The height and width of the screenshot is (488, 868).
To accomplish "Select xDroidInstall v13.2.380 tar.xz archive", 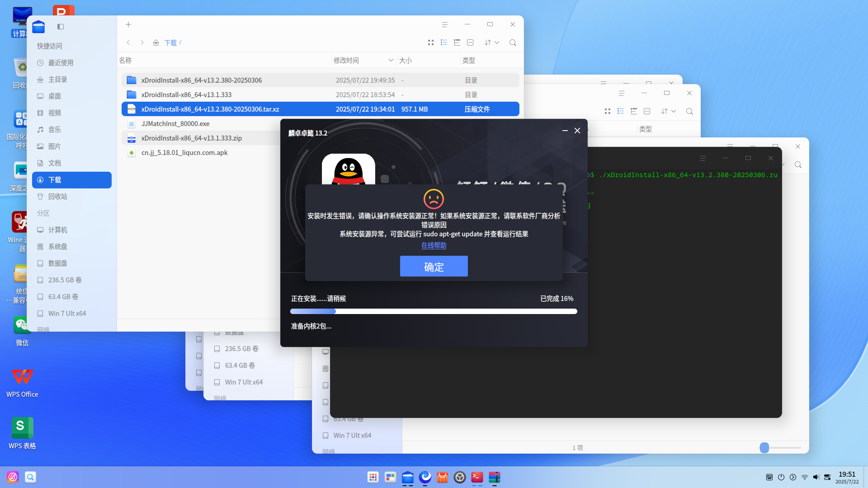I will coord(320,109).
